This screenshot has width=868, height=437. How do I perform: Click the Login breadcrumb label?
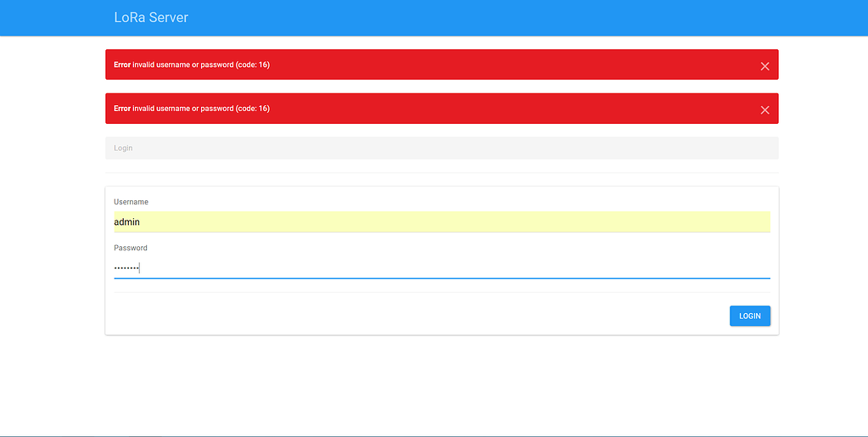coord(123,148)
